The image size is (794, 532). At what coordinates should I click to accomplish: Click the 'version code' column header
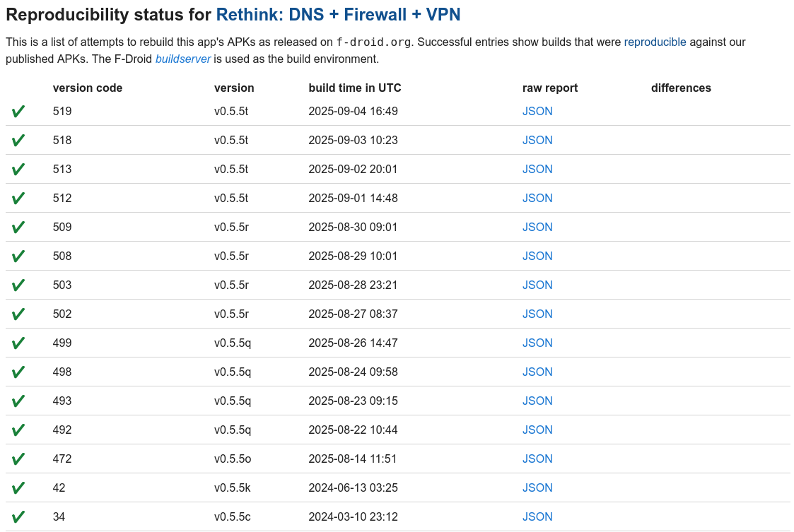[88, 88]
